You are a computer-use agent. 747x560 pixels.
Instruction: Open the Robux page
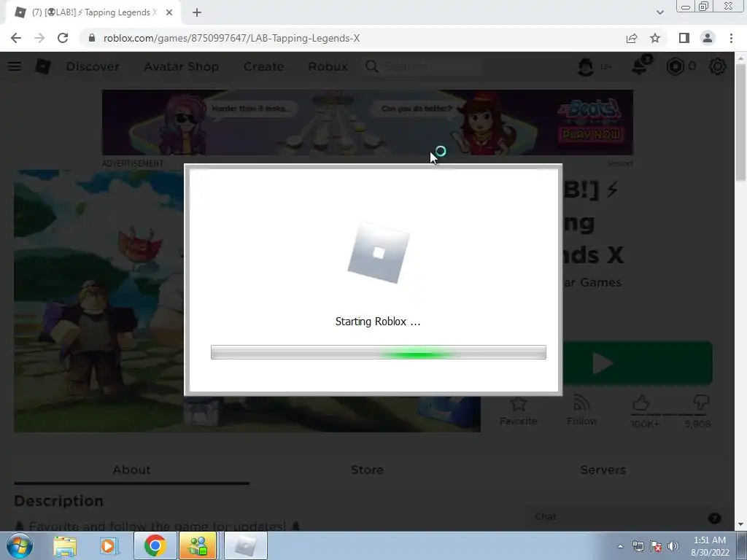click(x=328, y=66)
